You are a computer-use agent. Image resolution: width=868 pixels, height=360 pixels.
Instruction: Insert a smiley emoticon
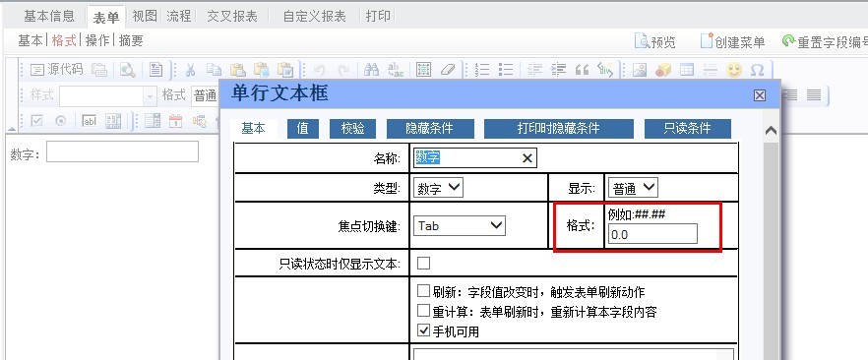[x=734, y=70]
